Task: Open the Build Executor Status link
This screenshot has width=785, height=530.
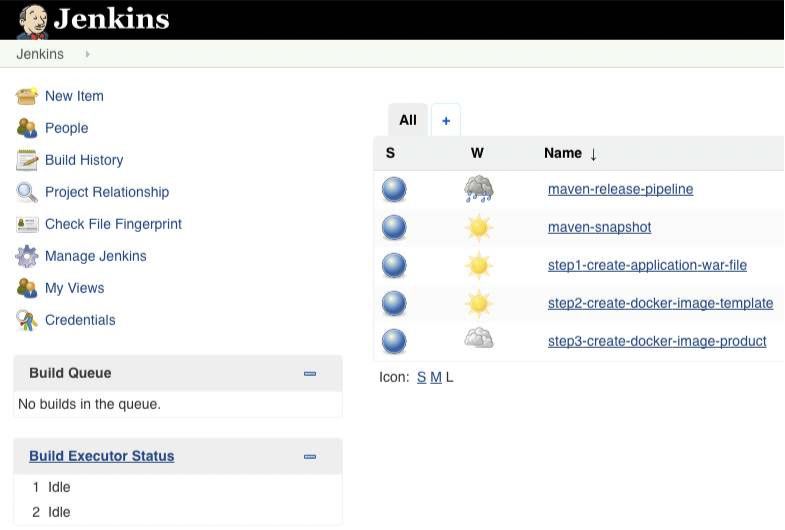Action: [x=102, y=456]
